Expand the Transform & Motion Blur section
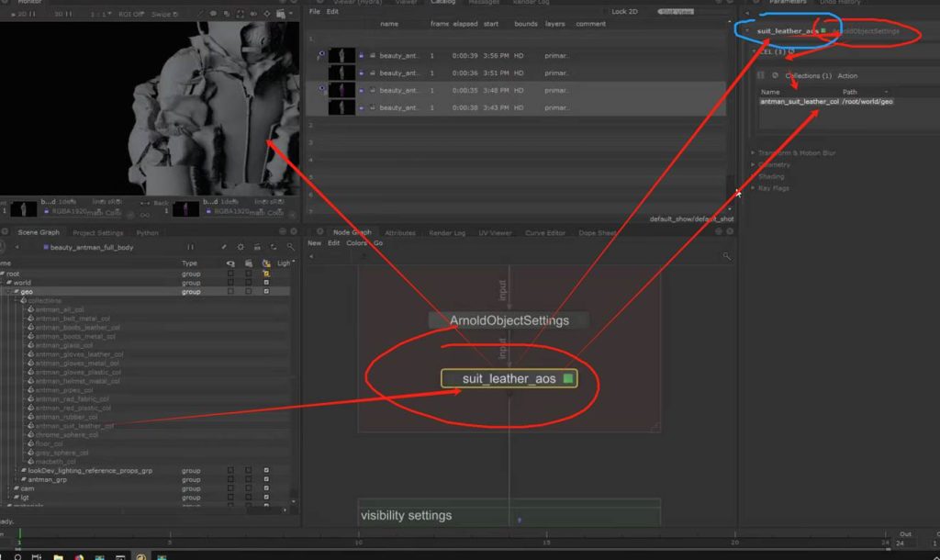 pyautogui.click(x=753, y=152)
